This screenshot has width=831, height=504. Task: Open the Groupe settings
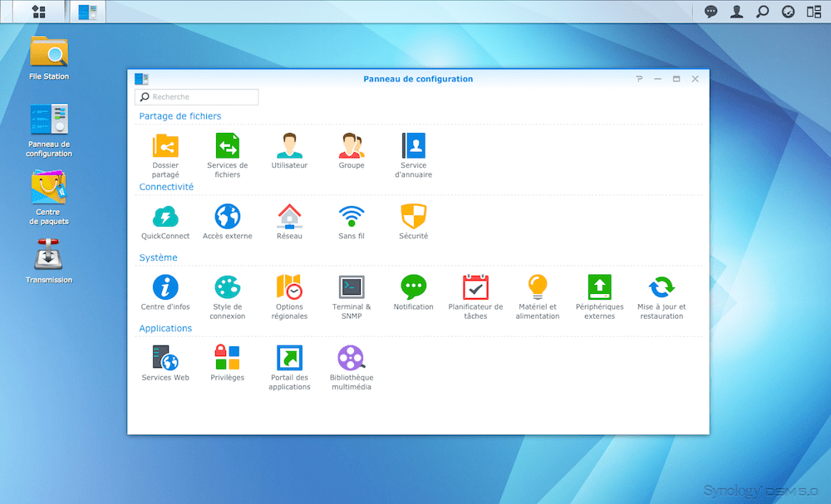352,151
